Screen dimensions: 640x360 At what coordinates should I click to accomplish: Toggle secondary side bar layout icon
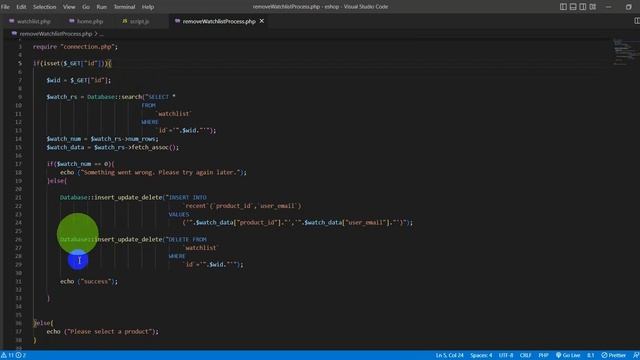coord(583,7)
